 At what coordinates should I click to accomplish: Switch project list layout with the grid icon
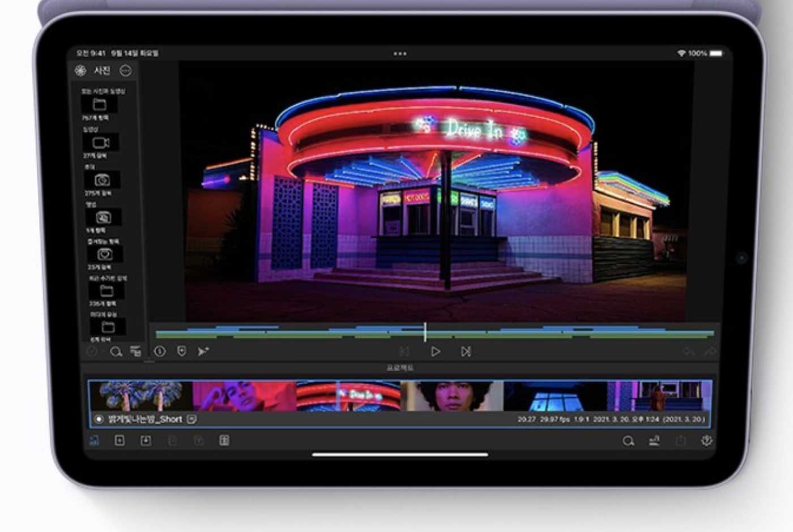tap(224, 440)
